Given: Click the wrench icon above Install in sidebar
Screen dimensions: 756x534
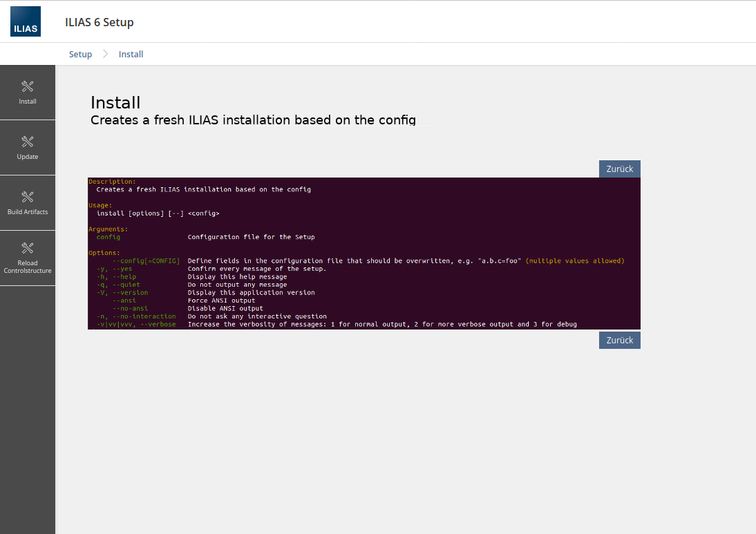Looking at the screenshot, I should 28,86.
